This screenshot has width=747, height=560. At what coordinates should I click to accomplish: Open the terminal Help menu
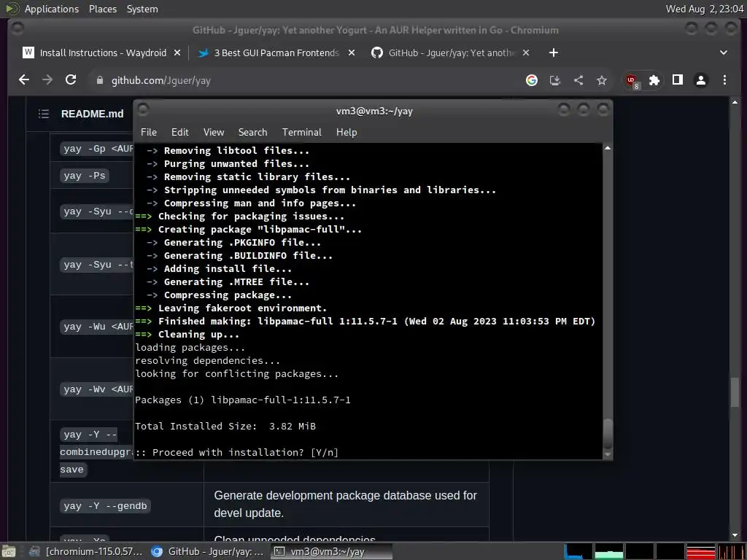coord(347,133)
